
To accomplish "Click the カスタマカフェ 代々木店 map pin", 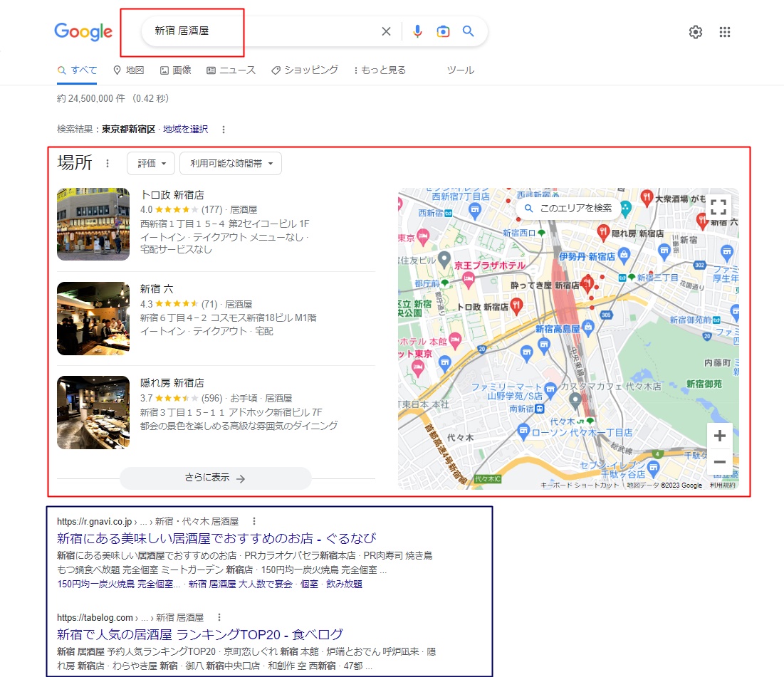I will [575, 400].
